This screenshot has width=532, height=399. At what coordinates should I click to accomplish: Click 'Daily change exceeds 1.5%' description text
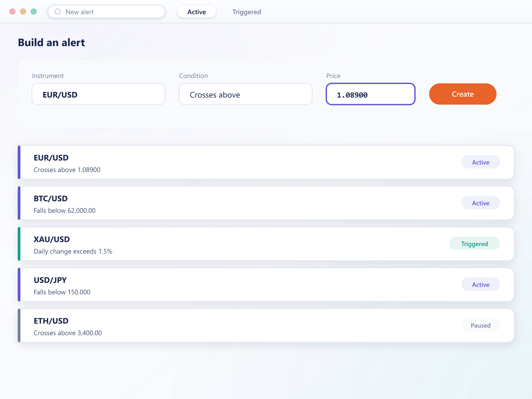[x=73, y=252]
